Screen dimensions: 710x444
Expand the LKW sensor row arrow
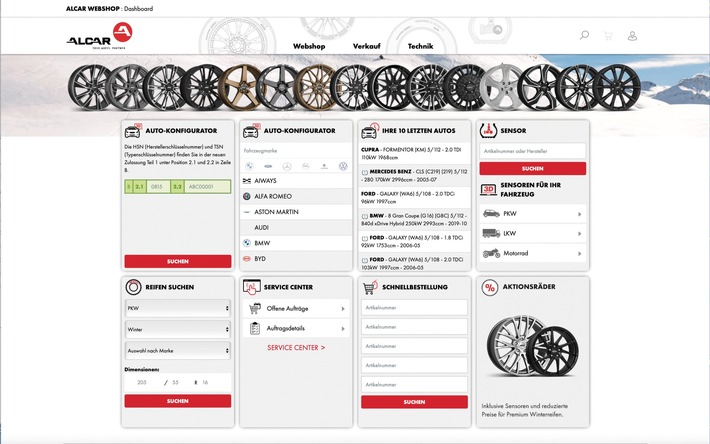(x=580, y=234)
